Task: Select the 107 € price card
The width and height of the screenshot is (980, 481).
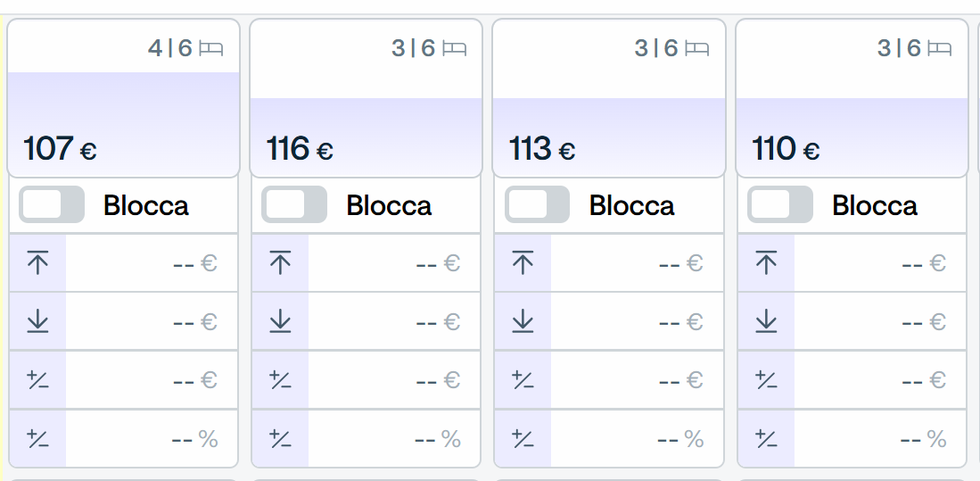Action: click(x=123, y=98)
